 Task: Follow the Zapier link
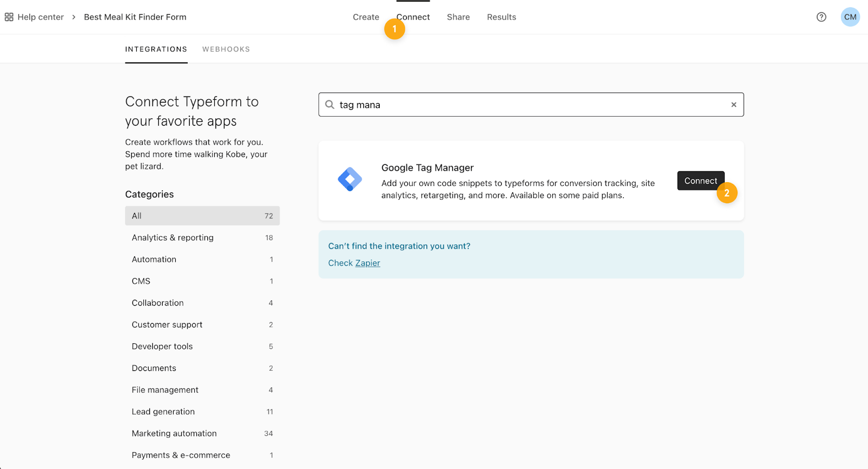[368, 263]
